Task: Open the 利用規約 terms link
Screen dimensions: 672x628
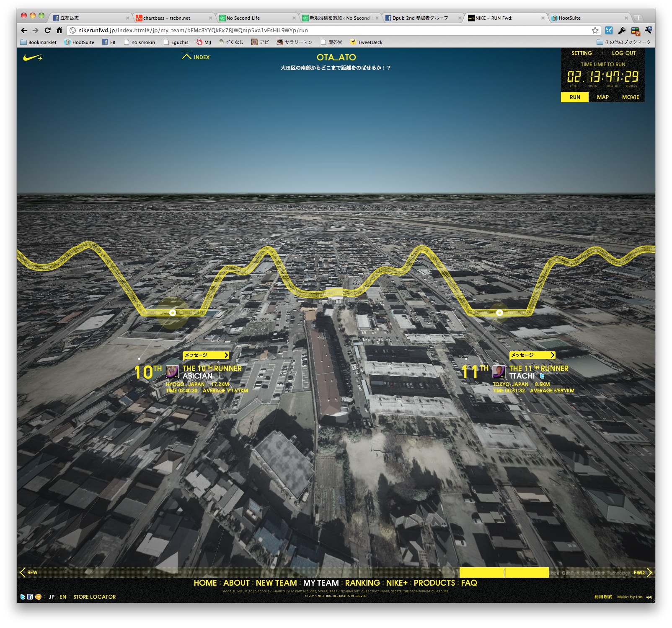Action: tap(603, 597)
